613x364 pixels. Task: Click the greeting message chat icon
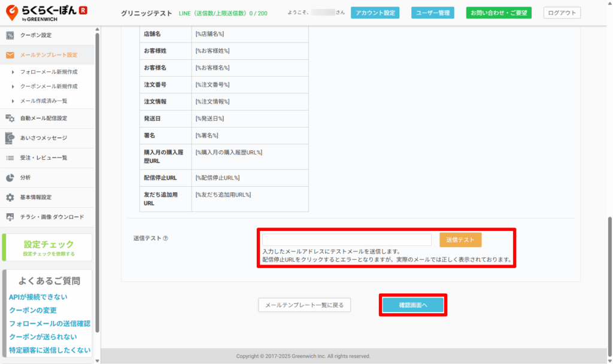pyautogui.click(x=10, y=138)
